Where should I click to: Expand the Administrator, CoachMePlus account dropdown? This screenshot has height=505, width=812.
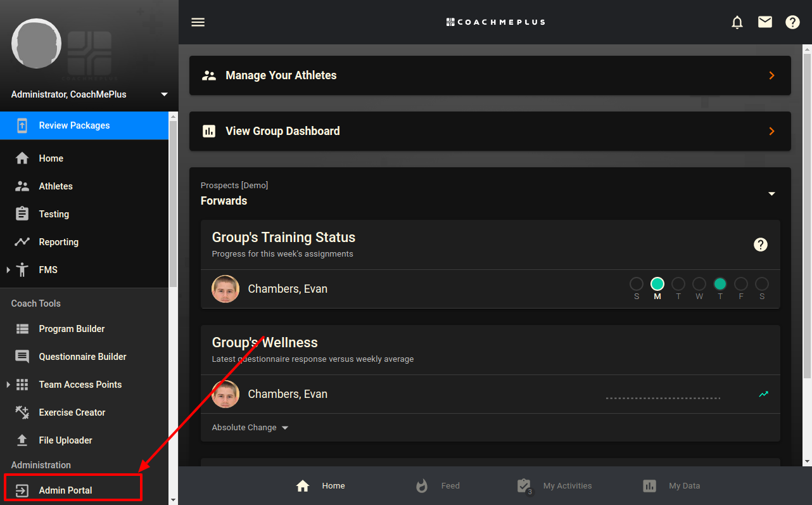(x=165, y=94)
